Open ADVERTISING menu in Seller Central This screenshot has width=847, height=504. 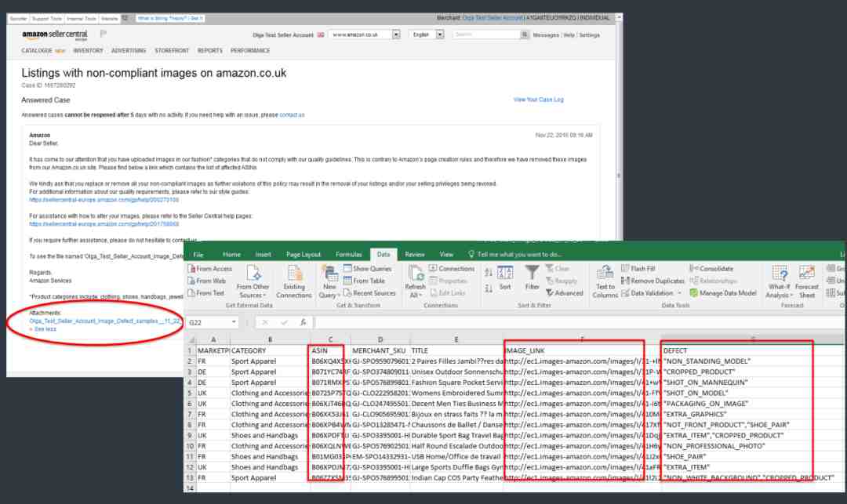(129, 51)
